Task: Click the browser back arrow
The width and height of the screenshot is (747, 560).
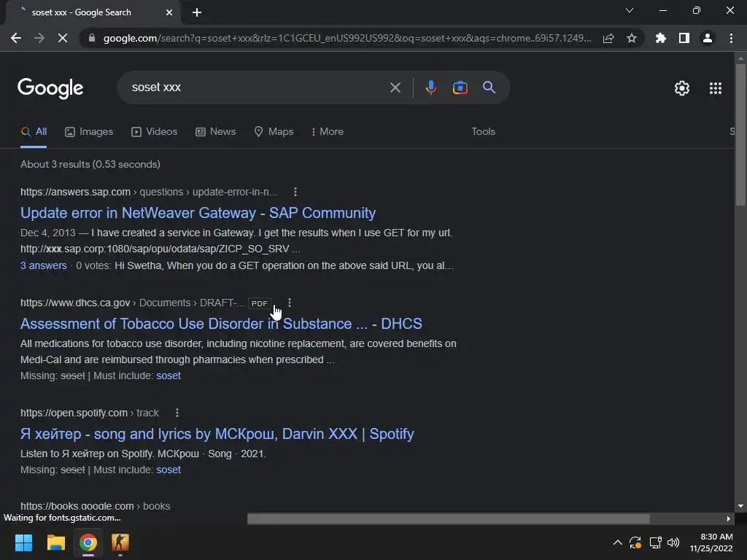Action: tap(16, 38)
